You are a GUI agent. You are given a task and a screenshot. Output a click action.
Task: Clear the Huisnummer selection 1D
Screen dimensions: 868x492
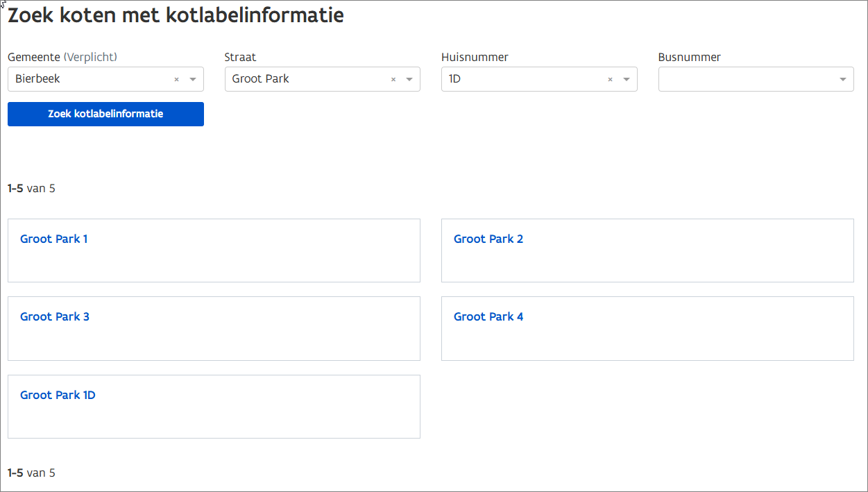610,80
